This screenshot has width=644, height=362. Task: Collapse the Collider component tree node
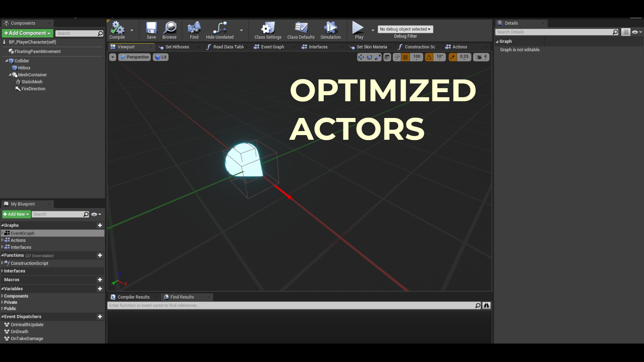[6, 61]
